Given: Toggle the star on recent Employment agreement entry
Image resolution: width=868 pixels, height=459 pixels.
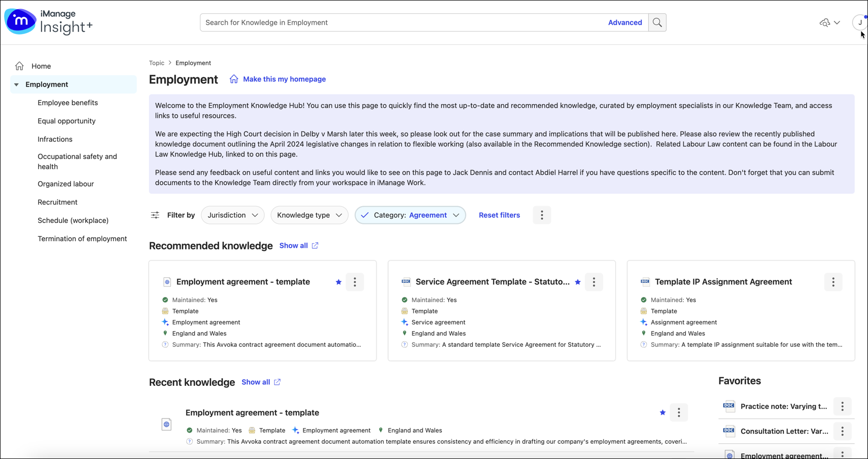Looking at the screenshot, I should 662,412.
